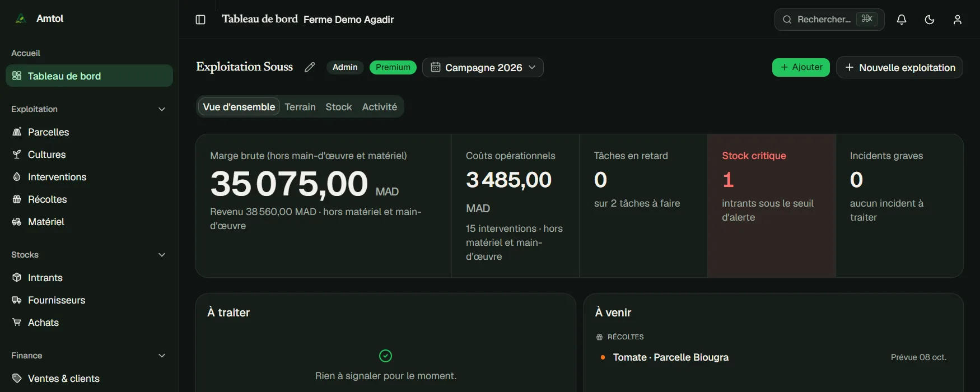Switch to the Activité tab
980x392 pixels.
click(x=380, y=107)
